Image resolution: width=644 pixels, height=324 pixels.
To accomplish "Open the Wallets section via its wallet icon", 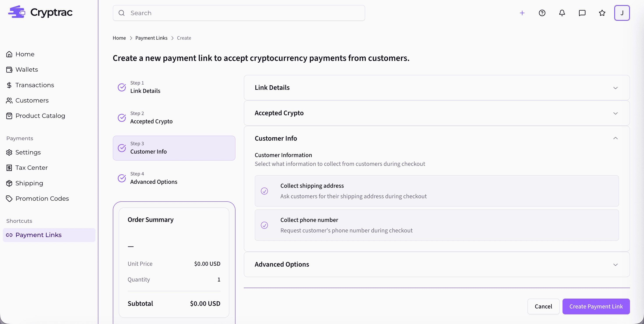I will [9, 69].
